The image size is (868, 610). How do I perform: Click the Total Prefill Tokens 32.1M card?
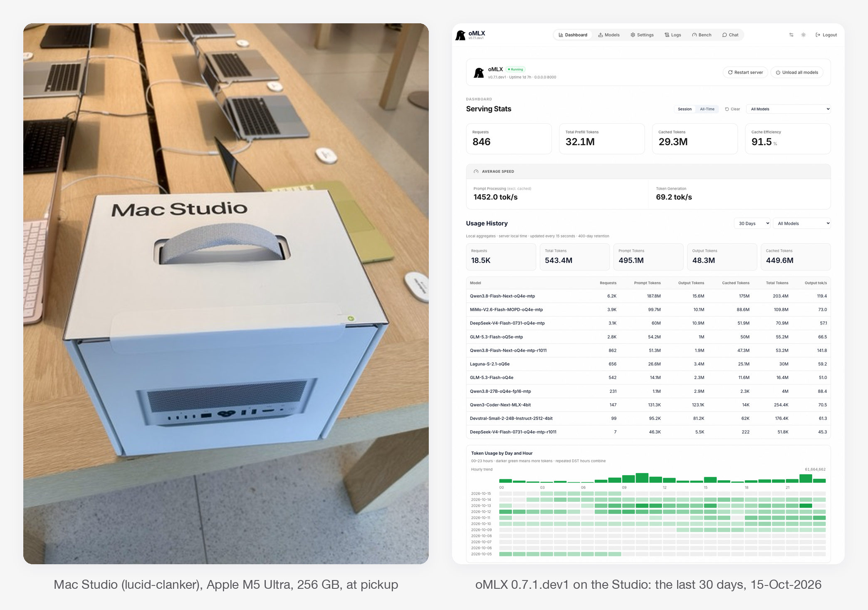click(x=602, y=139)
